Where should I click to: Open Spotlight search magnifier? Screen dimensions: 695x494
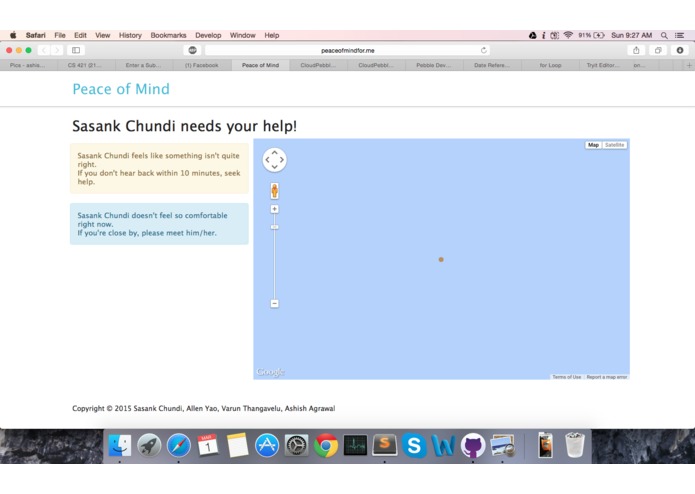coord(664,35)
